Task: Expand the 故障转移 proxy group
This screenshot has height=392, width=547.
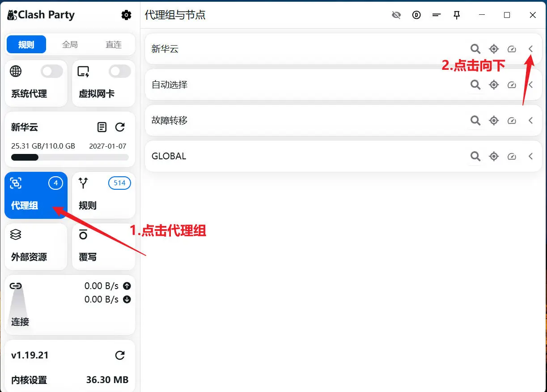Action: point(530,120)
